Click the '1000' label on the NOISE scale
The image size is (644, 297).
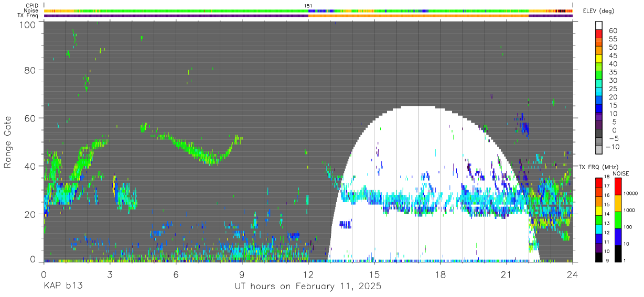[x=629, y=210]
